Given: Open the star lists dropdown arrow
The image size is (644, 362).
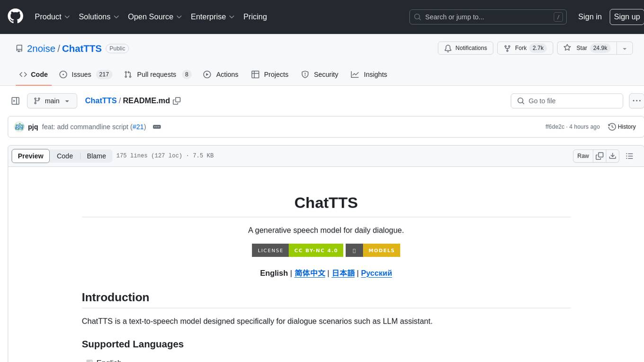Looking at the screenshot, I should [x=625, y=48].
